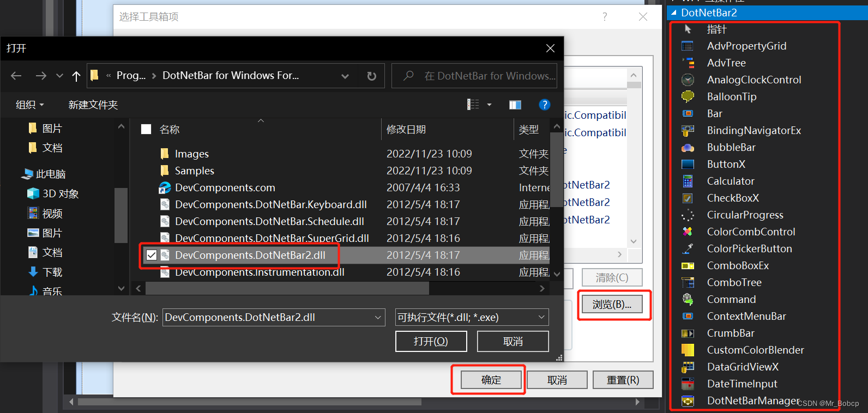This screenshot has height=413, width=868.
Task: Open the 组织 menu dropdown
Action: pyautogui.click(x=29, y=105)
